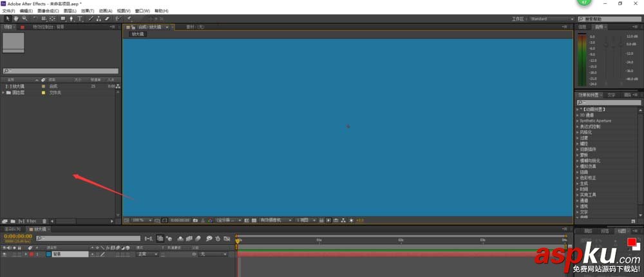The image size is (644, 277).
Task: Click the composition mini-flowchart icon in timeline
Action: coord(148,238)
